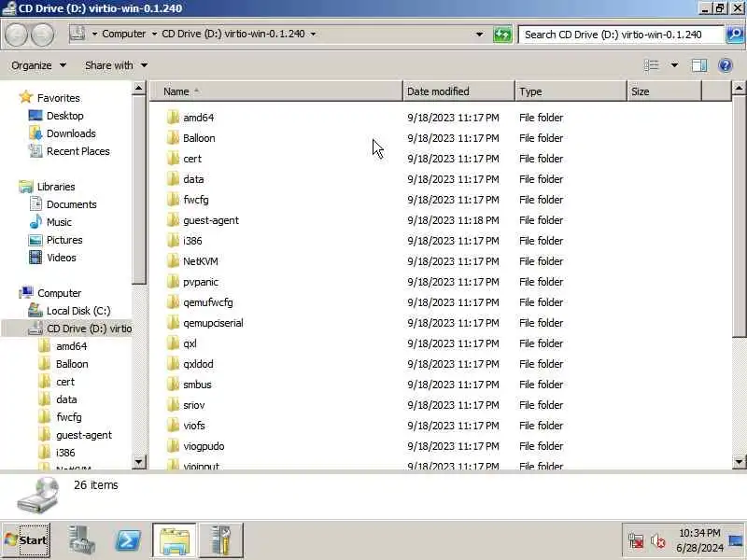
Task: Expand the root breadcrumb arrow before Computer
Action: [94, 34]
